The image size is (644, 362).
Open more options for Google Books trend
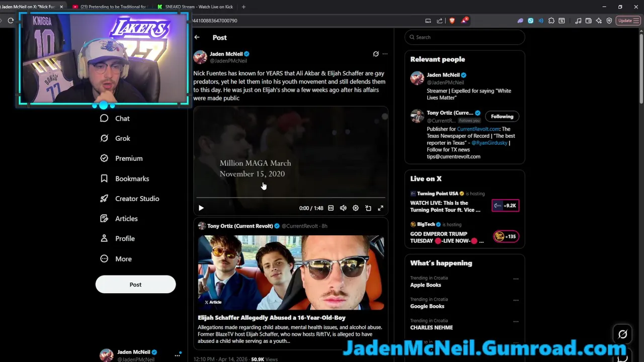pos(516,300)
